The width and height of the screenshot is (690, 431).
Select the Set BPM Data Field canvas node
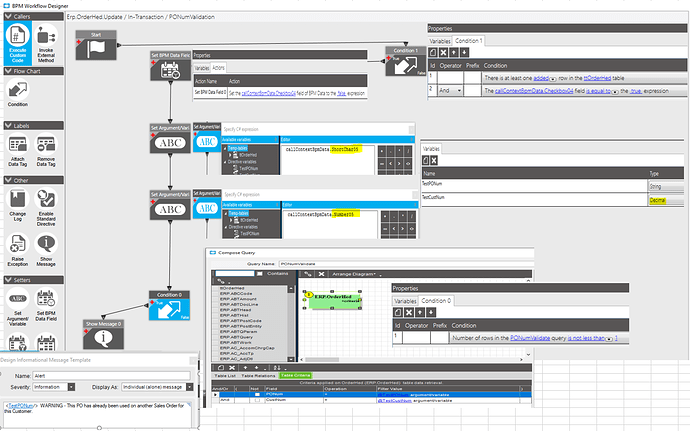pyautogui.click(x=170, y=66)
